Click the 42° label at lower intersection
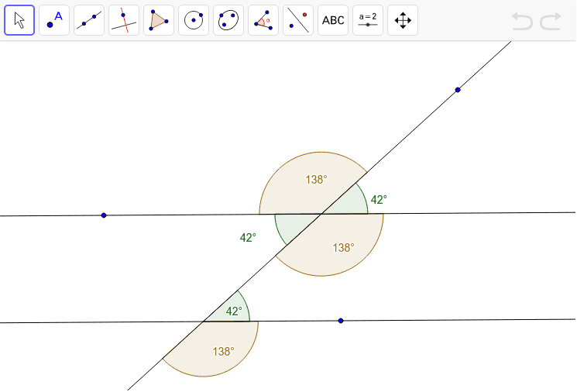The width and height of the screenshot is (577, 392). (x=234, y=311)
